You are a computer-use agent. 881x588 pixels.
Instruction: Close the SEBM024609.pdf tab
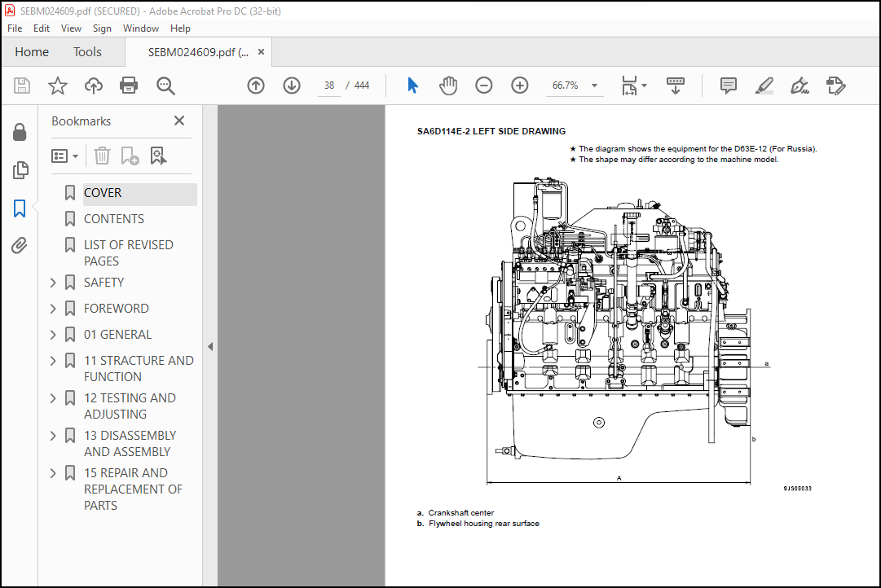pos(261,51)
